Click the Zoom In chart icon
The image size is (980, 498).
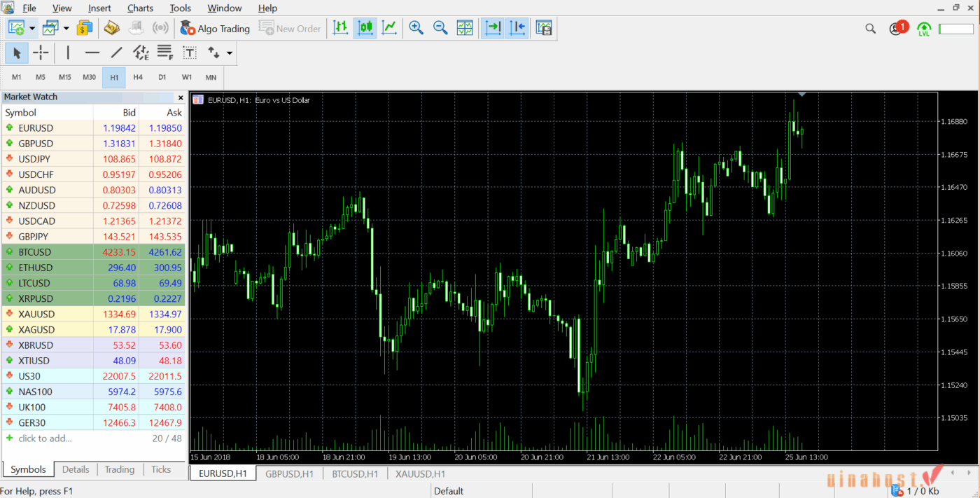pyautogui.click(x=416, y=28)
